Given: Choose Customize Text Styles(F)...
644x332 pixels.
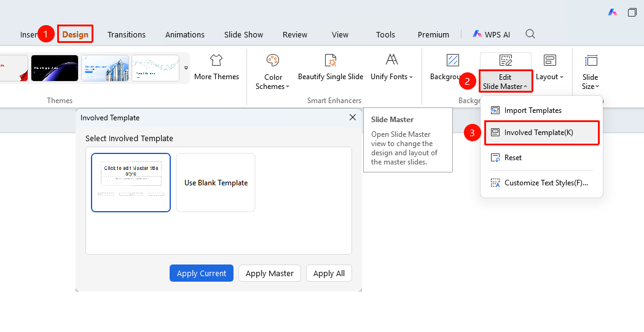Looking at the screenshot, I should point(541,183).
